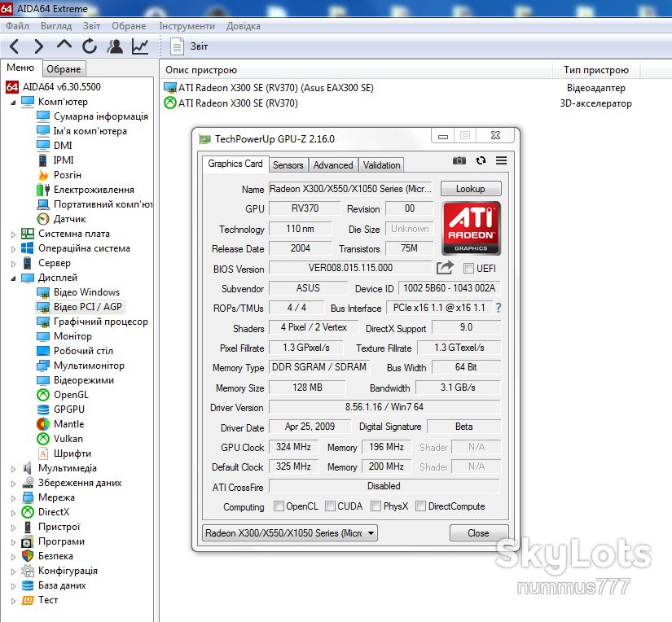Expand the Мережа node
This screenshot has width=672, height=622.
13,498
